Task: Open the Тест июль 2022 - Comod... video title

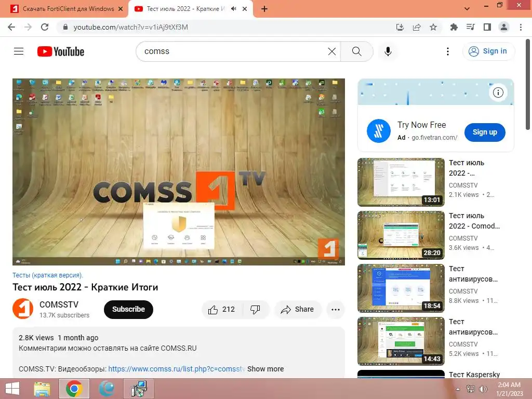Action: (x=474, y=221)
